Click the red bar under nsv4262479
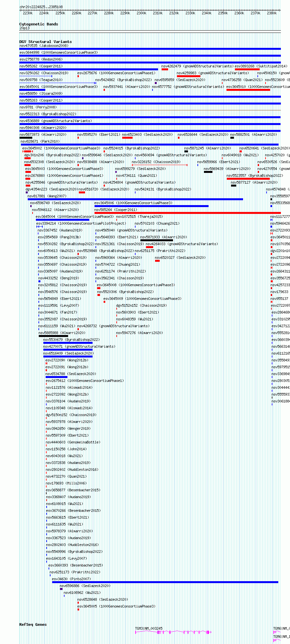 [165, 69]
